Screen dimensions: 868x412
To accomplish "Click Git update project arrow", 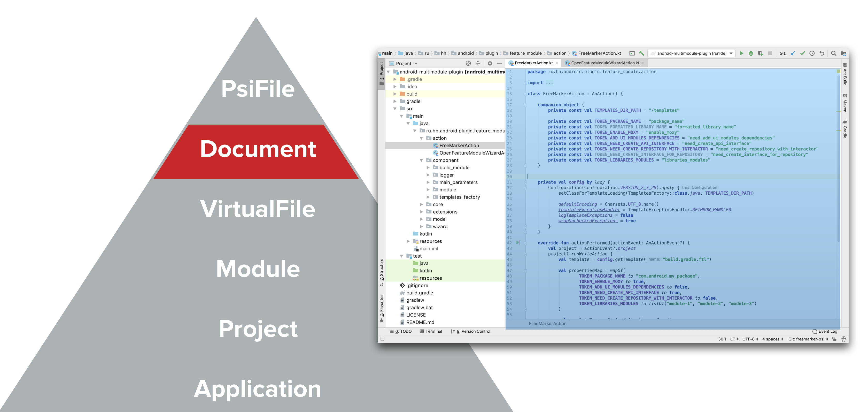I will [x=793, y=53].
